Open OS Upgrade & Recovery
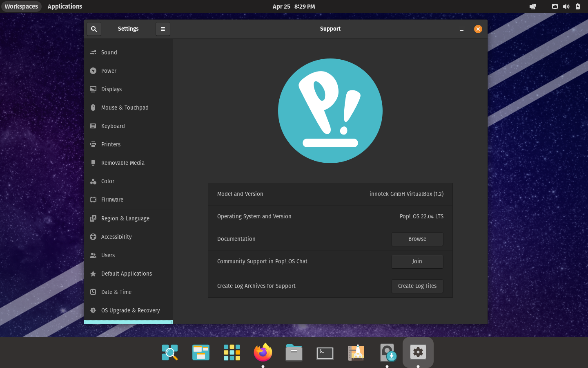 [130, 310]
